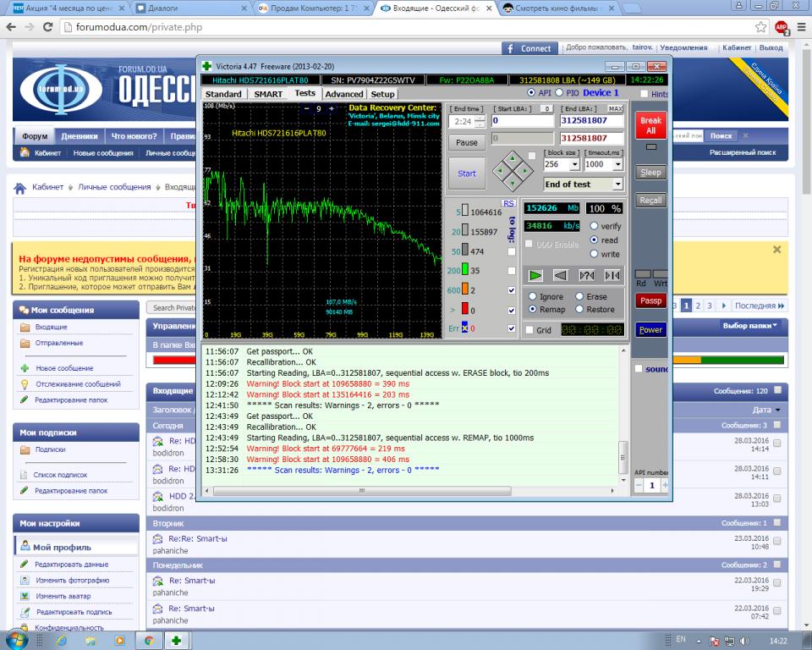Click the Passp button
This screenshot has height=650, width=812.
(x=651, y=300)
